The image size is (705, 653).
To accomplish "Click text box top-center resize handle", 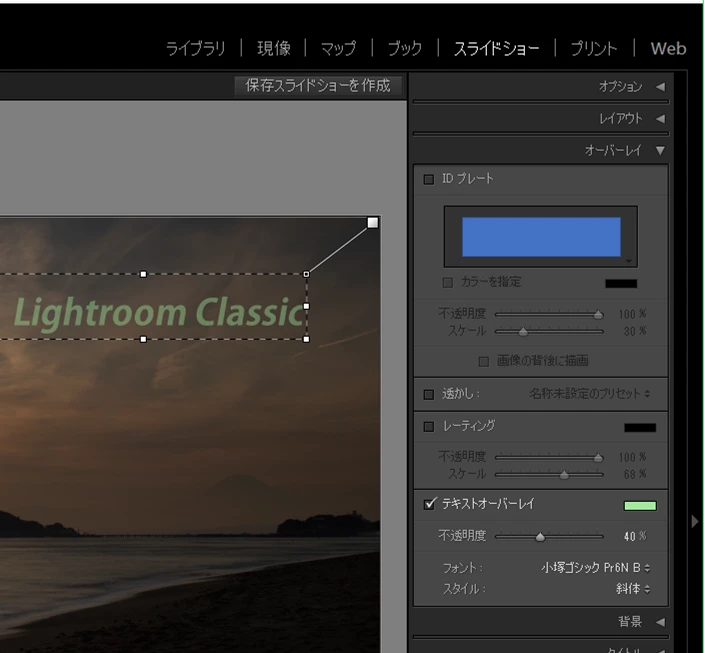I will pos(143,274).
